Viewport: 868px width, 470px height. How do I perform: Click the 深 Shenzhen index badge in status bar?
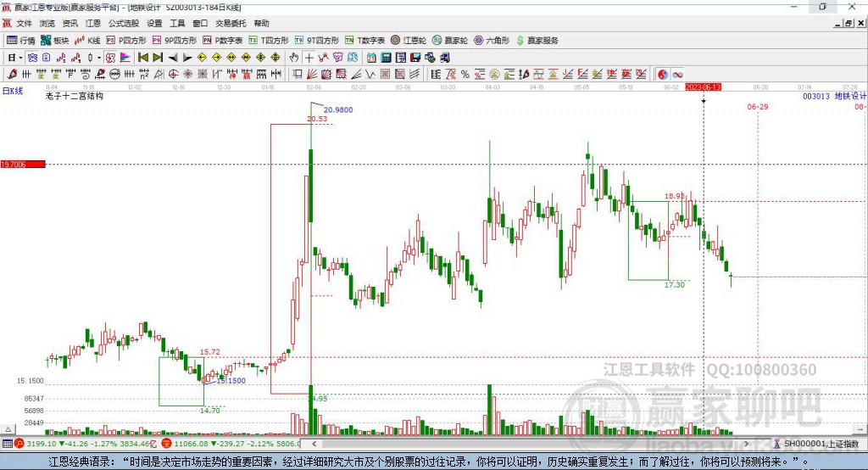pos(167,444)
